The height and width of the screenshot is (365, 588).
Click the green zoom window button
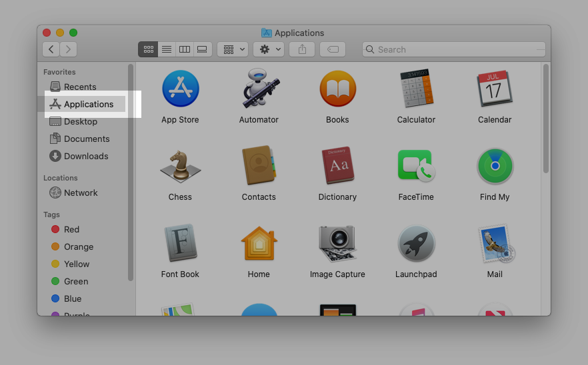pos(73,33)
